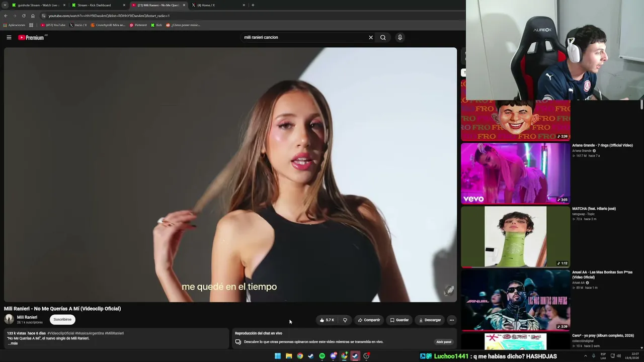Open Mili Ranieri channel avatar
The height and width of the screenshot is (362, 644).
tap(9, 319)
